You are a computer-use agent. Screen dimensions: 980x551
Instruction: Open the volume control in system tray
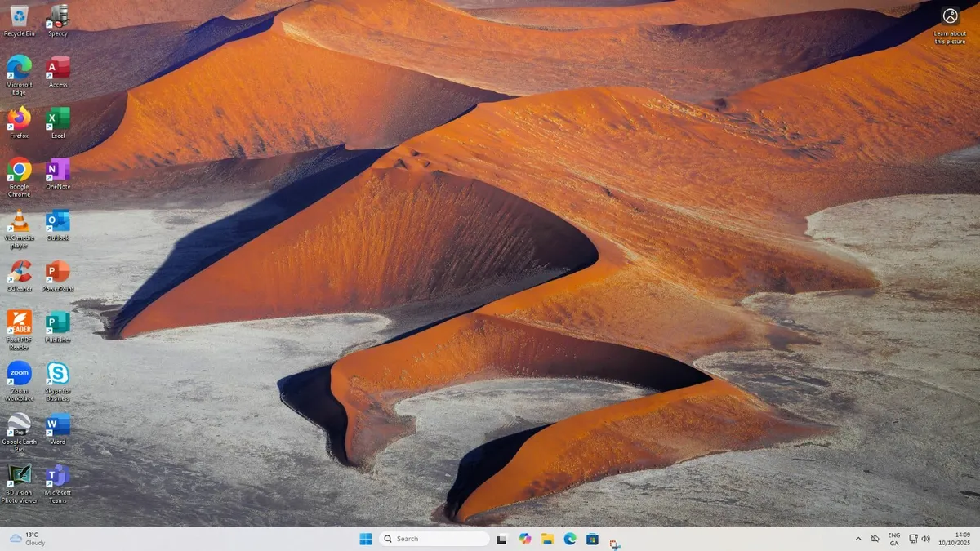928,539
